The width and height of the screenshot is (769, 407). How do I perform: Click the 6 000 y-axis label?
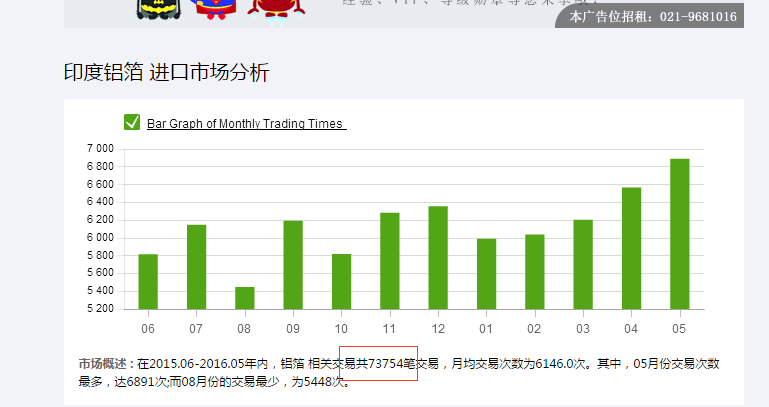pos(100,237)
